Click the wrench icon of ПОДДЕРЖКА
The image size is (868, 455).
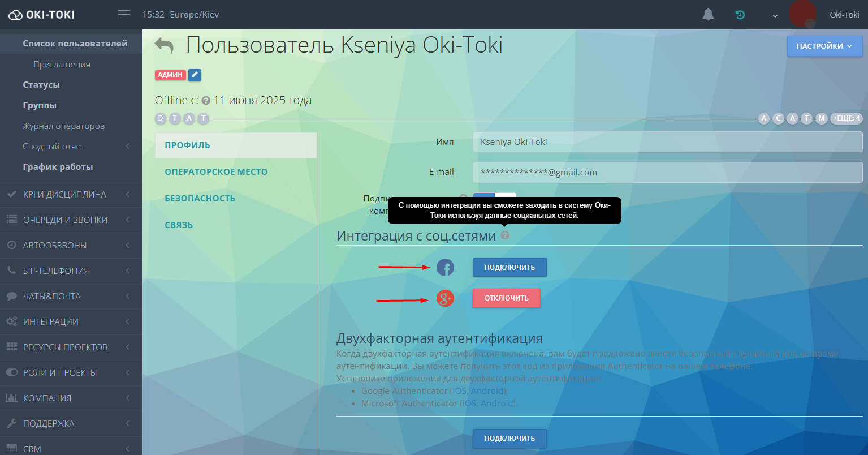(12, 423)
